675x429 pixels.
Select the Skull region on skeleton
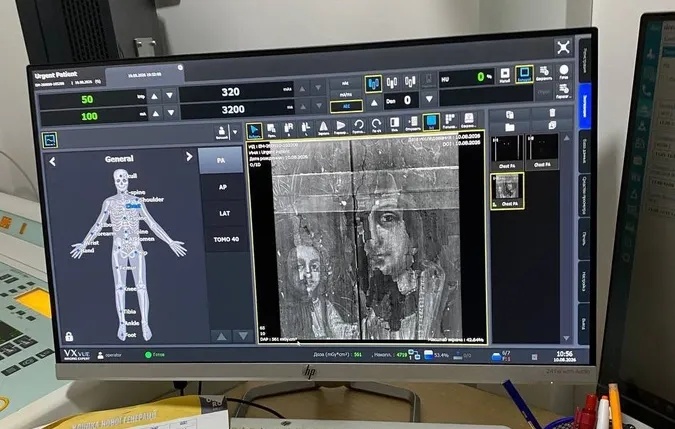(131, 176)
